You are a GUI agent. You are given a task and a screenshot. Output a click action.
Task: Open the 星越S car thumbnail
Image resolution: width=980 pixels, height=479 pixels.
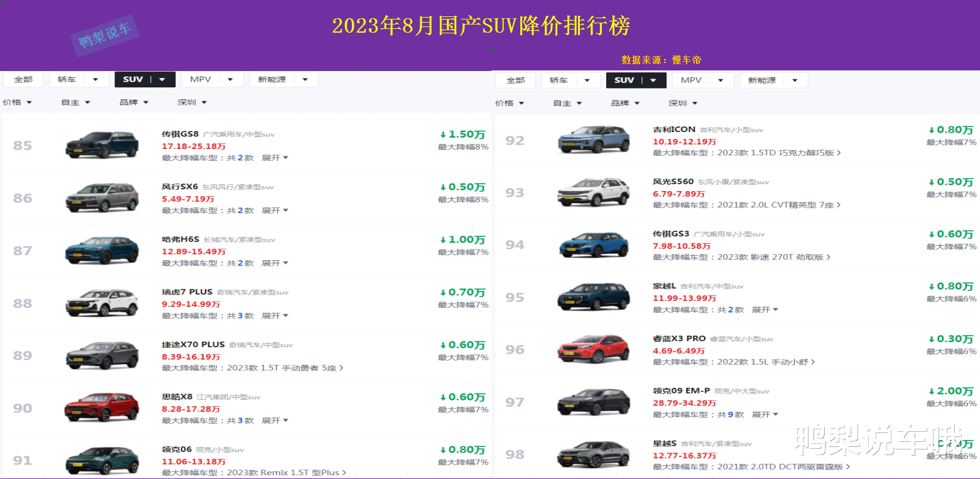point(594,454)
